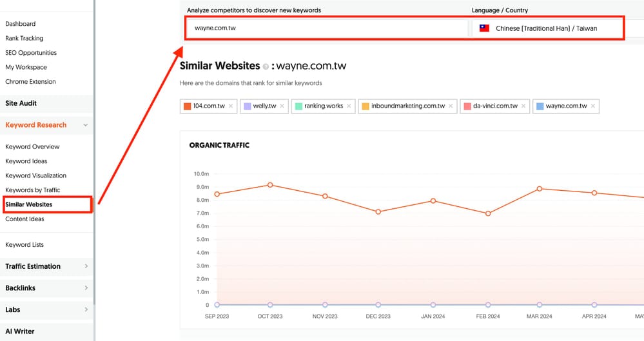Open the Language / Country dropdown

pyautogui.click(x=547, y=28)
